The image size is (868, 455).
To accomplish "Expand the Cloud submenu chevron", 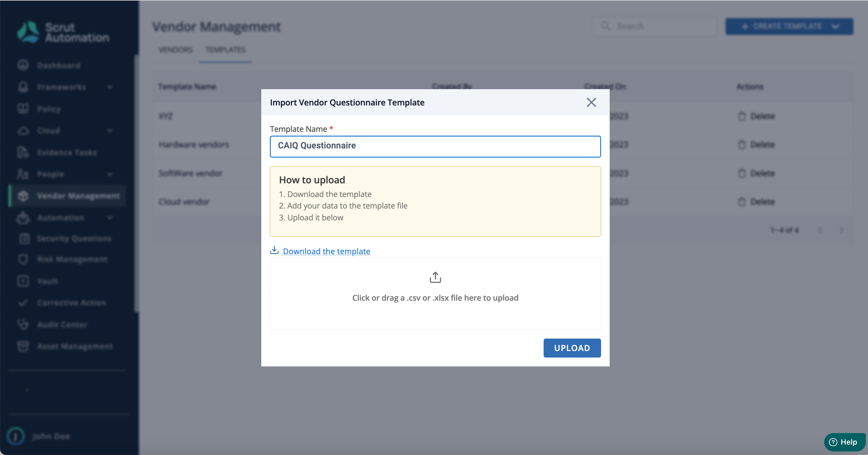I will (110, 131).
